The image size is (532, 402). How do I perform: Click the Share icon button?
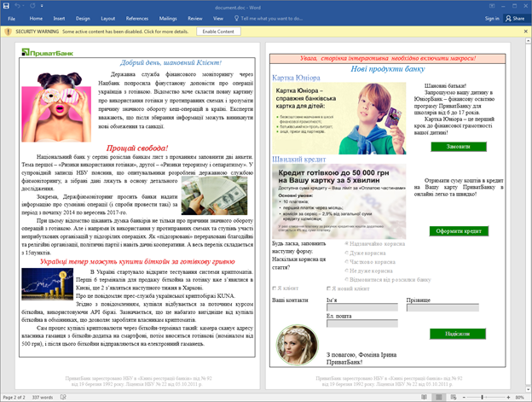pos(515,17)
